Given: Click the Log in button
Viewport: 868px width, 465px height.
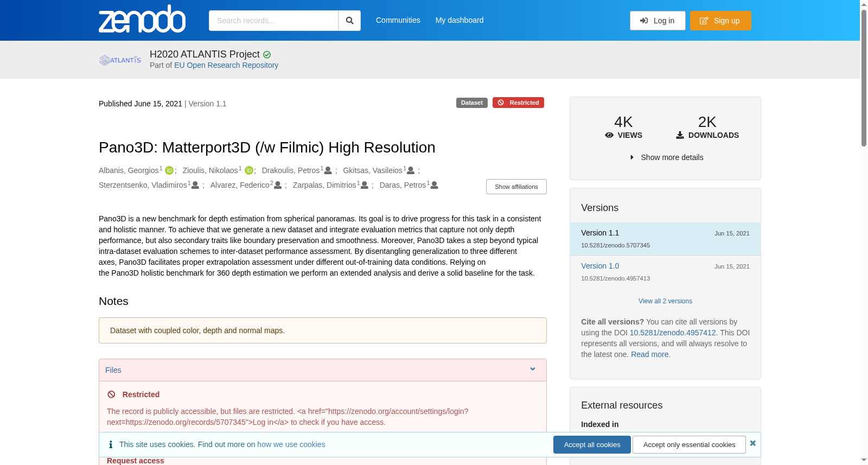Looking at the screenshot, I should 658,21.
